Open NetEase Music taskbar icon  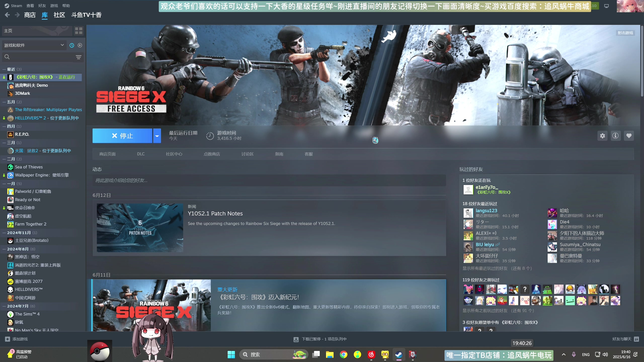[371, 354]
